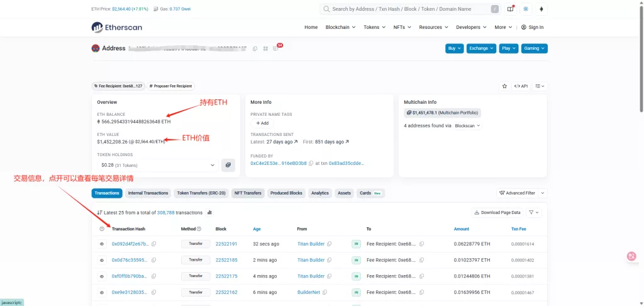
Task: Open the book icon with red dot
Action: [x=510, y=9]
